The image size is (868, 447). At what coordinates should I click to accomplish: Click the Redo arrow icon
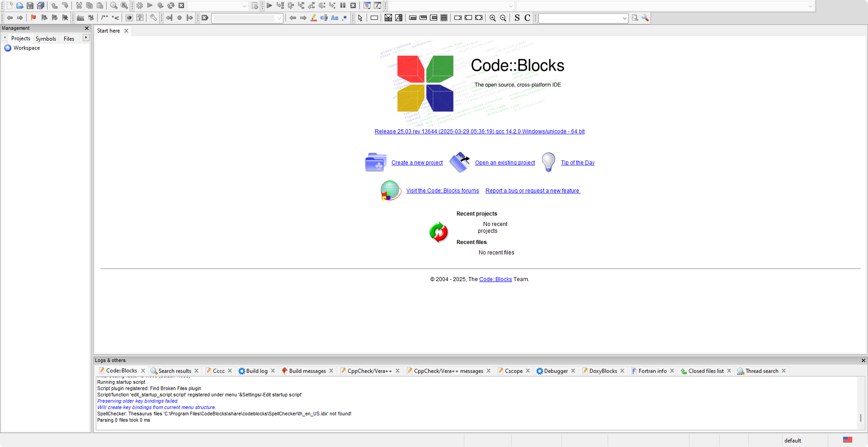65,5
